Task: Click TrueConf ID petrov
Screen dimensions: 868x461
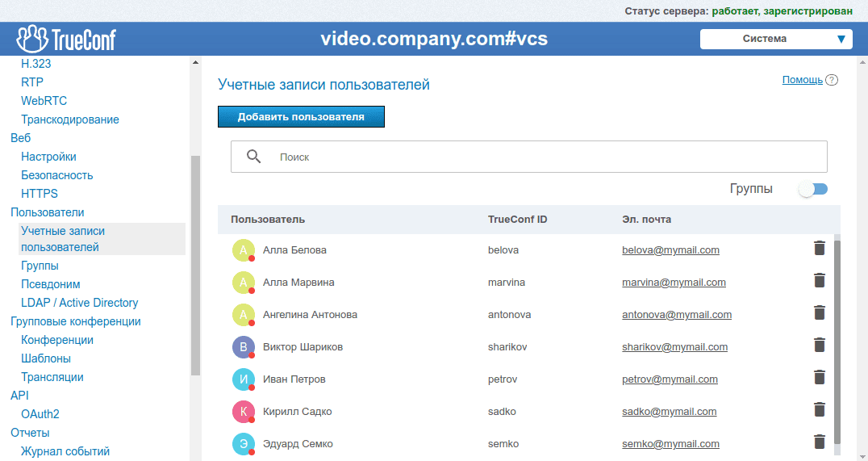Action: coord(503,379)
